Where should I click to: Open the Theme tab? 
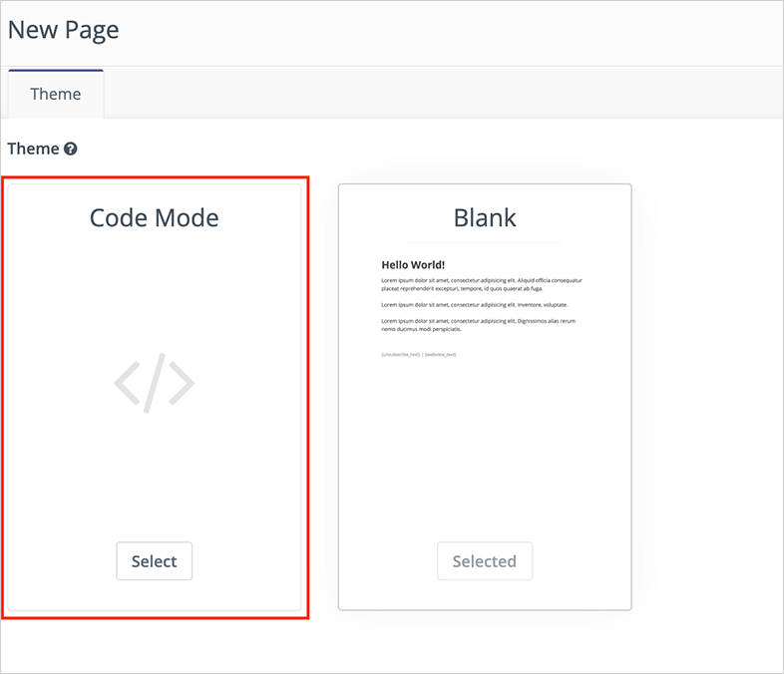pyautogui.click(x=56, y=94)
